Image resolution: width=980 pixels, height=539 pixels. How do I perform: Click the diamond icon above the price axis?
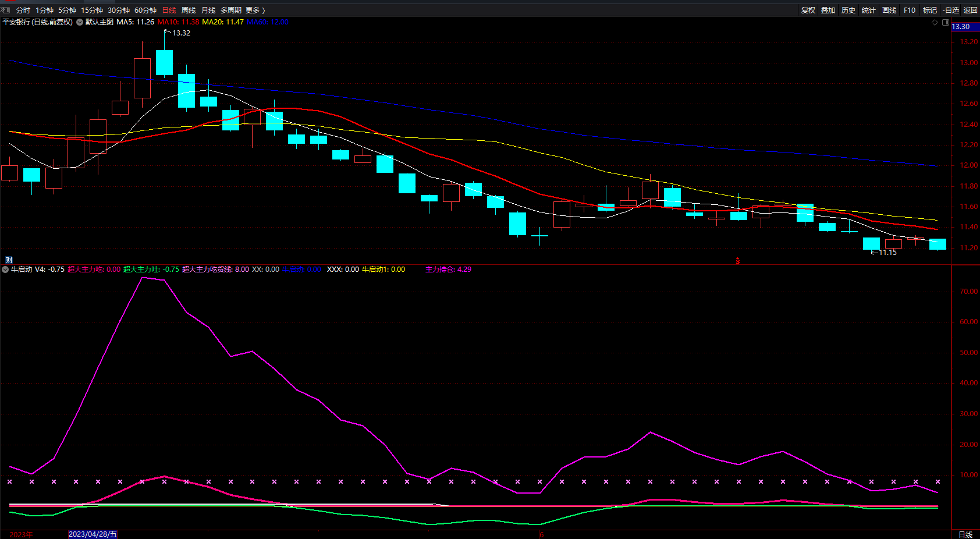(x=935, y=22)
